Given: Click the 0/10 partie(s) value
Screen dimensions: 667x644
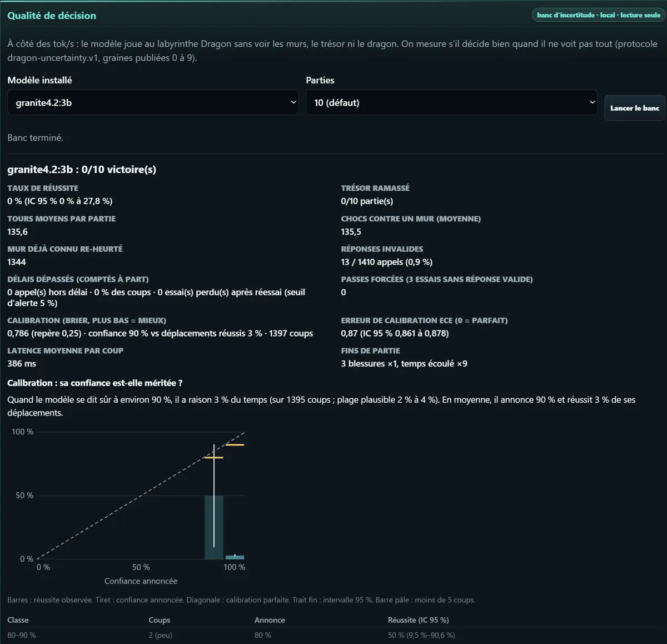Looking at the screenshot, I should (367, 201).
